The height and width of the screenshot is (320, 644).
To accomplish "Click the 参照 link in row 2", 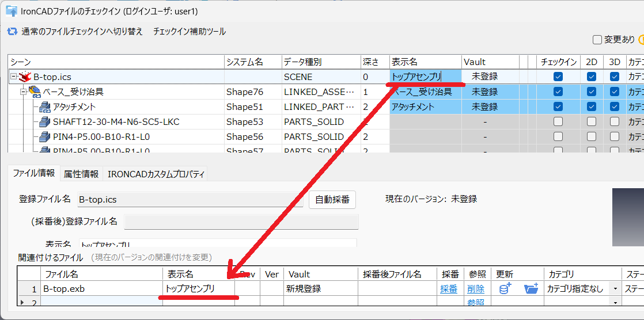I will (476, 302).
